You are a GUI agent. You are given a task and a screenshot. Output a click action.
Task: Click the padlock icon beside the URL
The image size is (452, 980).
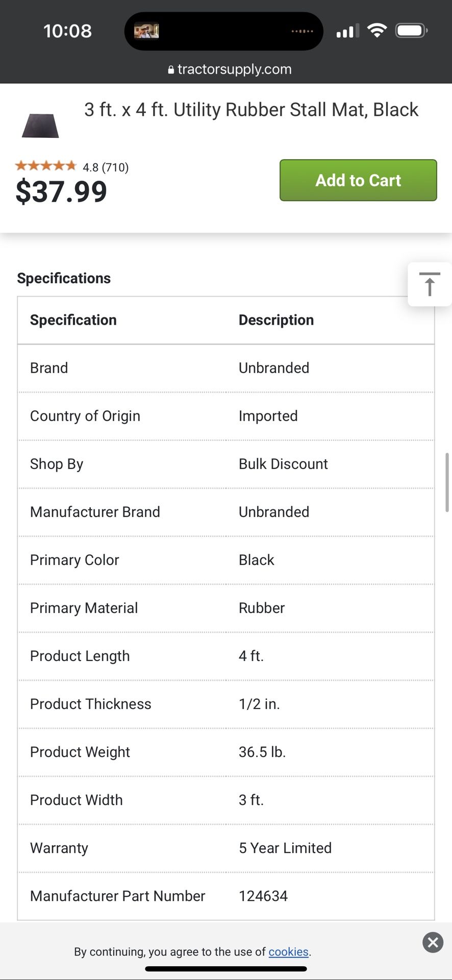pyautogui.click(x=170, y=69)
